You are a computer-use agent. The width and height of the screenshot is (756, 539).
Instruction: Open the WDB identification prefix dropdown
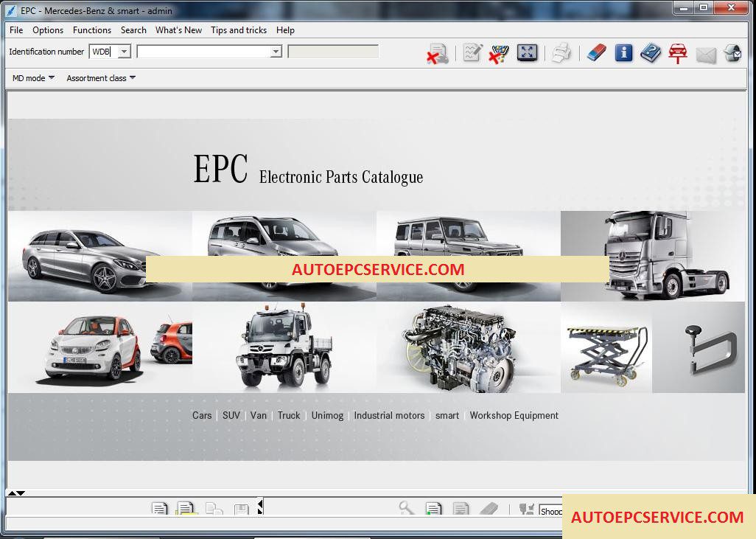click(x=124, y=51)
